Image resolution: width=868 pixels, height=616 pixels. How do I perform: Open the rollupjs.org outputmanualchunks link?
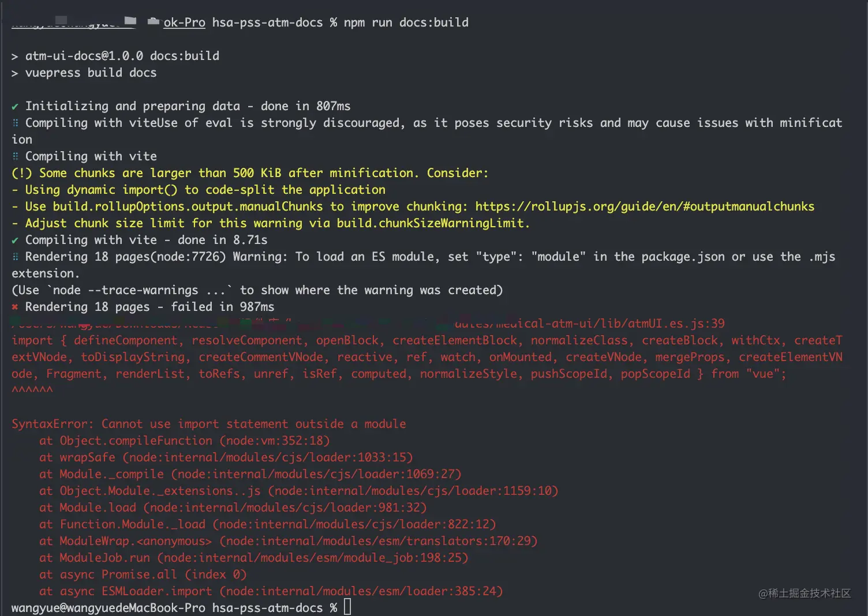(644, 206)
